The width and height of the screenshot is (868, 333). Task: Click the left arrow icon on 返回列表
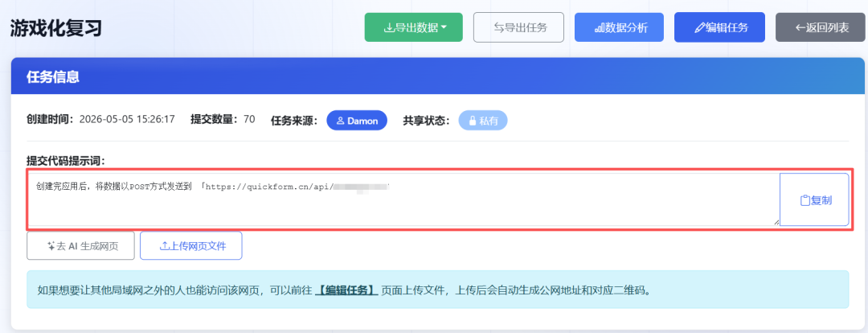[x=800, y=27]
